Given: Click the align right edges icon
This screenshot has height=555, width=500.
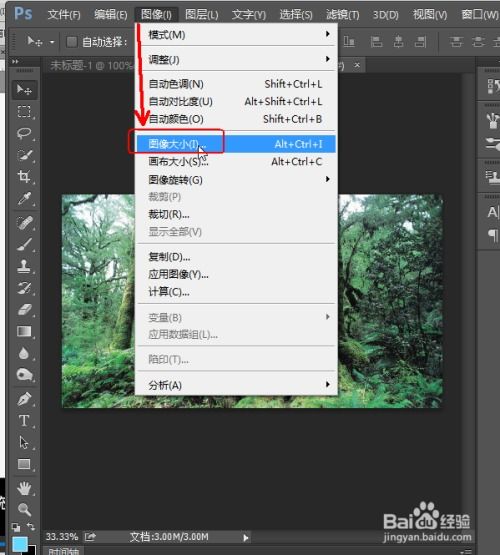Looking at the screenshot, I should click(420, 42).
